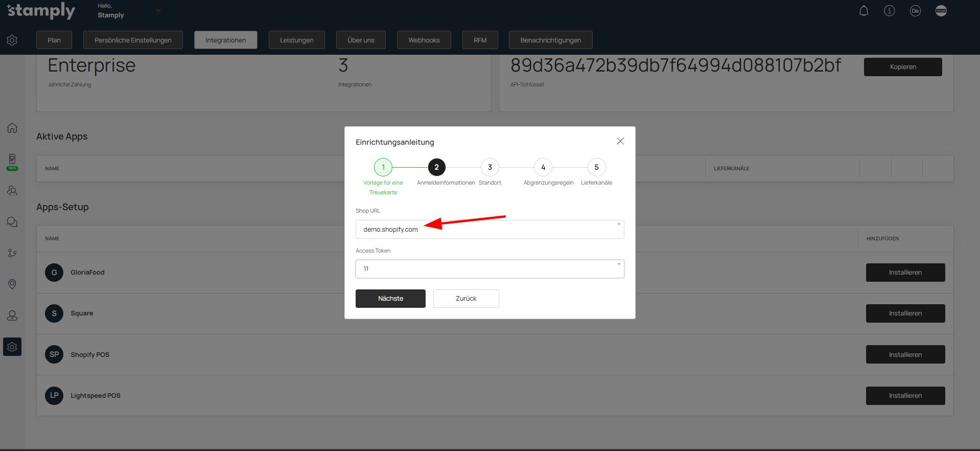Go to step 3 Standort
The image size is (980, 451).
coord(489,167)
